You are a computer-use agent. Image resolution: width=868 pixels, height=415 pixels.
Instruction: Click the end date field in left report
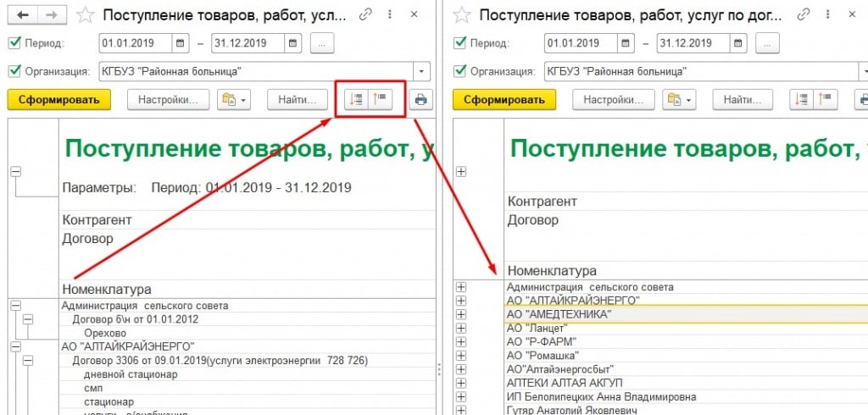coord(246,43)
